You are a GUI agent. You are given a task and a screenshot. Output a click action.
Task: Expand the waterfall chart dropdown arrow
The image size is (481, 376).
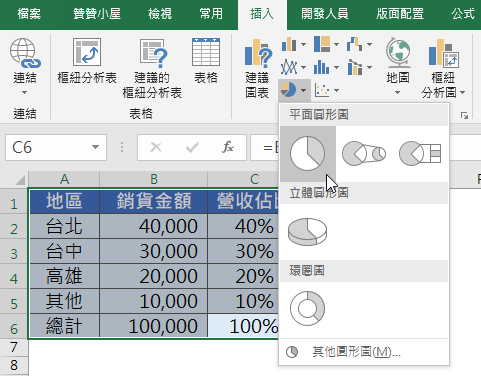coord(369,44)
